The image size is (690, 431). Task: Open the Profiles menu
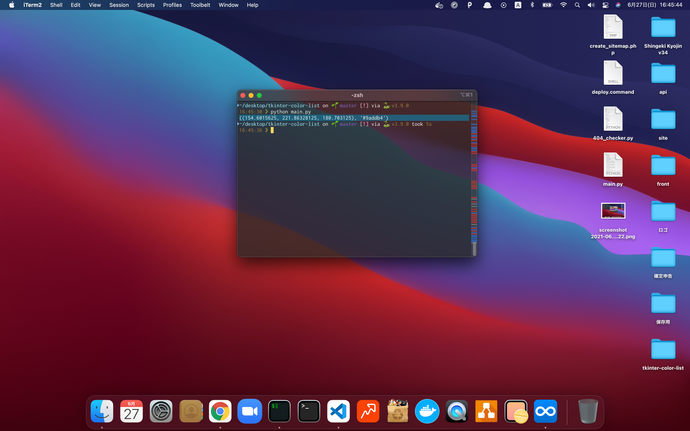point(172,5)
